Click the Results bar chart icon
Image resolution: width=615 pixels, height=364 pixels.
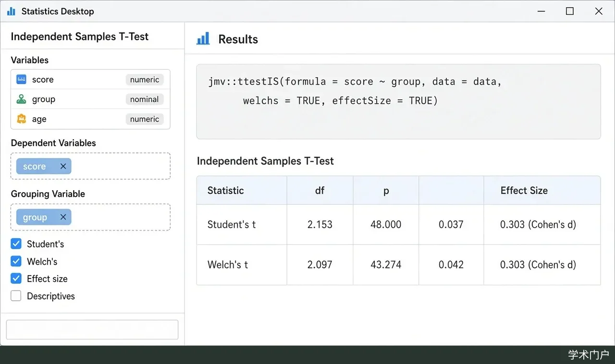pyautogui.click(x=203, y=39)
